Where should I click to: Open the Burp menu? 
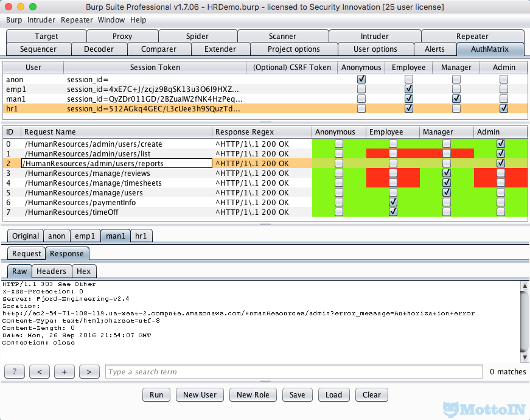tap(14, 20)
